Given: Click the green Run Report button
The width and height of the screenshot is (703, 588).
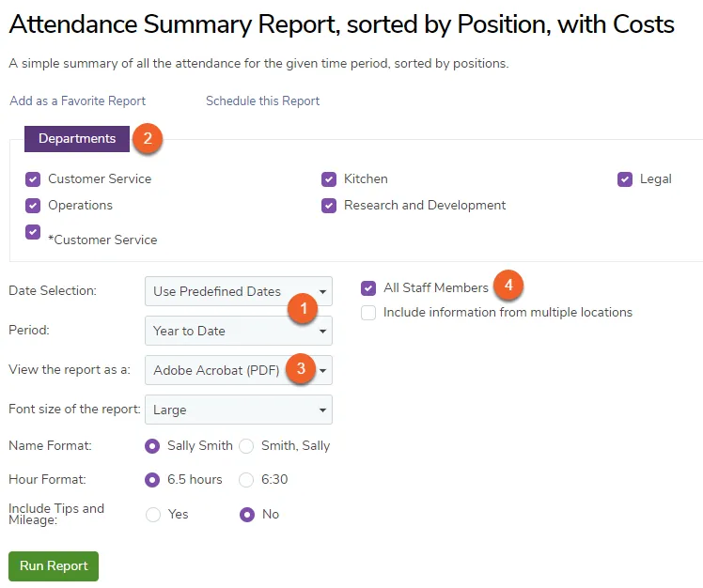Looking at the screenshot, I should coord(54,566).
